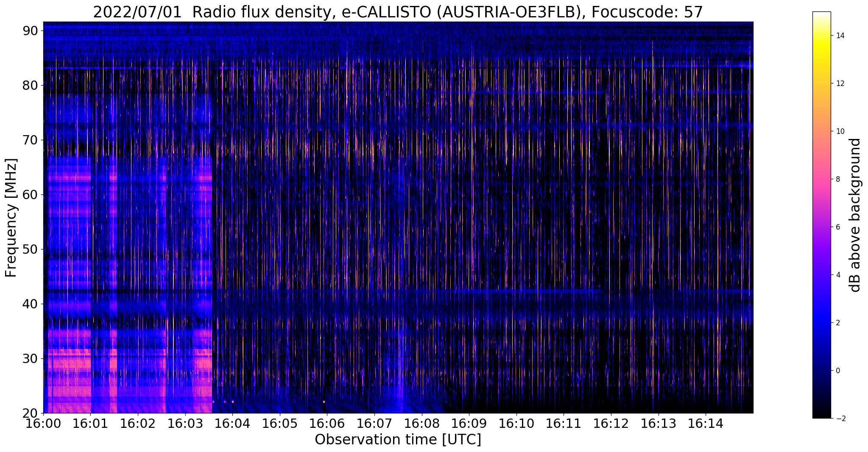Click the 50 MHz frequency tick label
The height and width of the screenshot is (452, 868).
click(x=30, y=249)
